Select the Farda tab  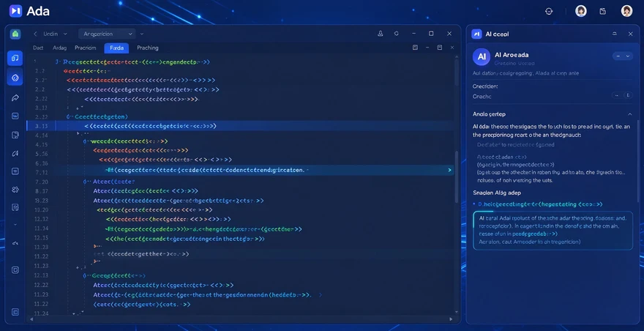pyautogui.click(x=116, y=48)
